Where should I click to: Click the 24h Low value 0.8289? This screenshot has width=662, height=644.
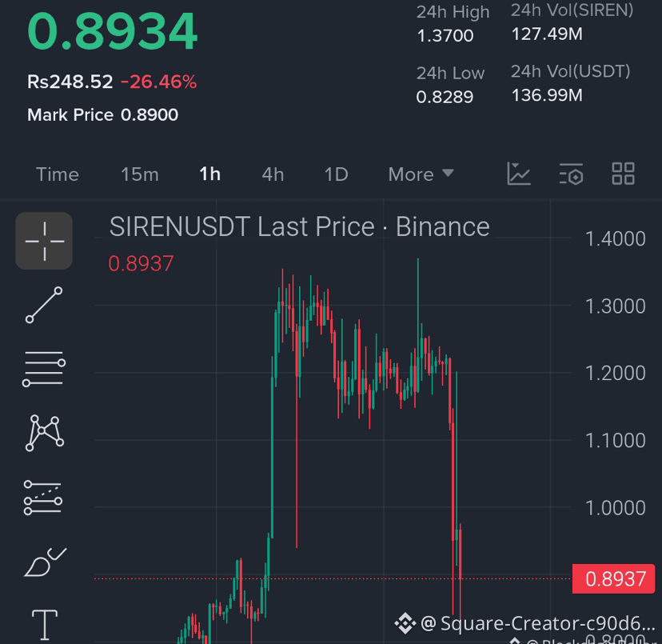pyautogui.click(x=445, y=97)
